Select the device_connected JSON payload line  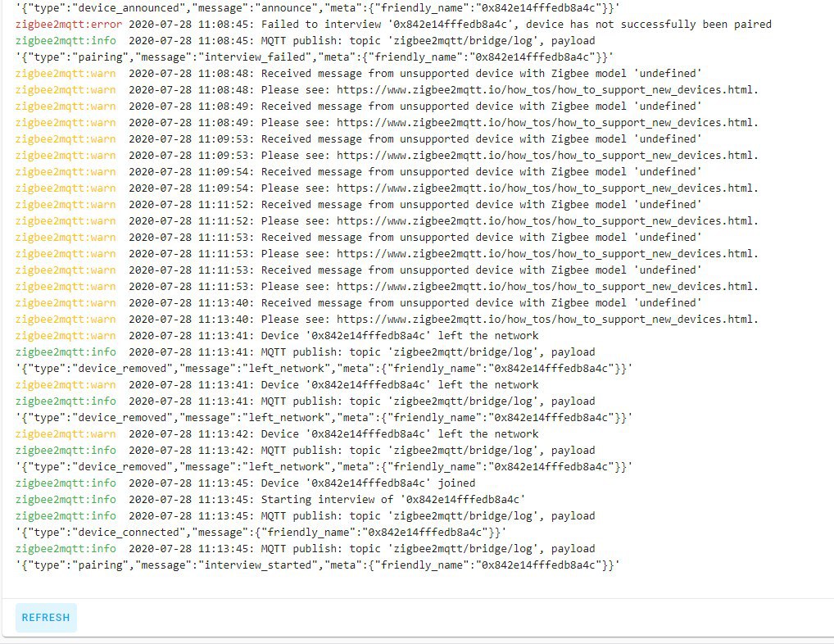click(261, 533)
